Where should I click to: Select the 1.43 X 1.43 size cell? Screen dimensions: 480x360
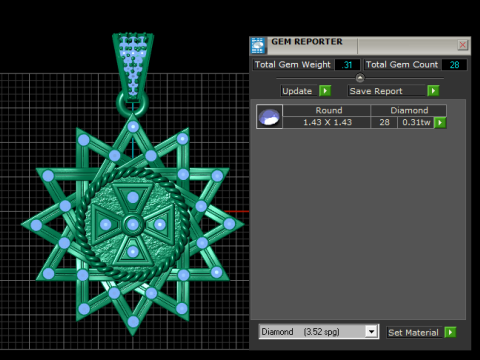point(327,122)
